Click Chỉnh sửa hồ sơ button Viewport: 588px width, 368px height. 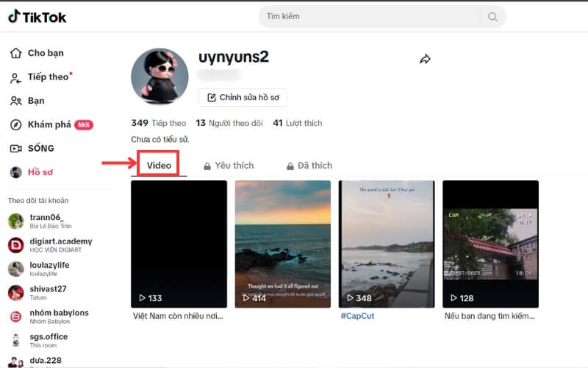pos(243,98)
